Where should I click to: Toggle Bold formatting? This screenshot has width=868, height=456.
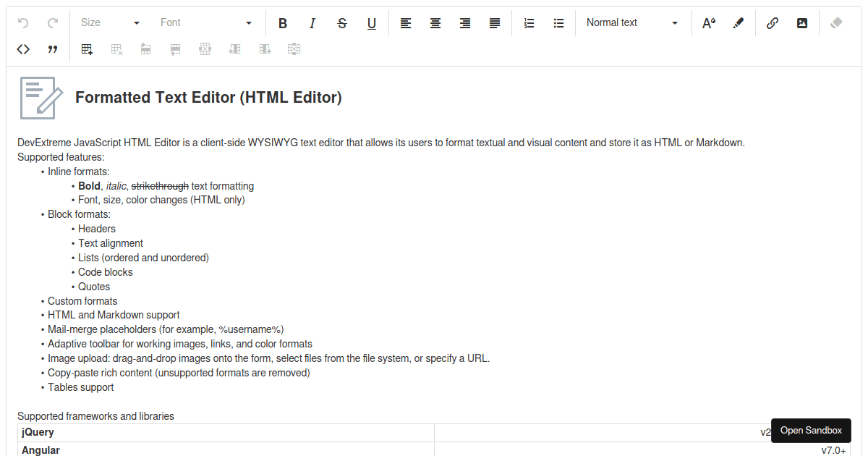coord(283,23)
